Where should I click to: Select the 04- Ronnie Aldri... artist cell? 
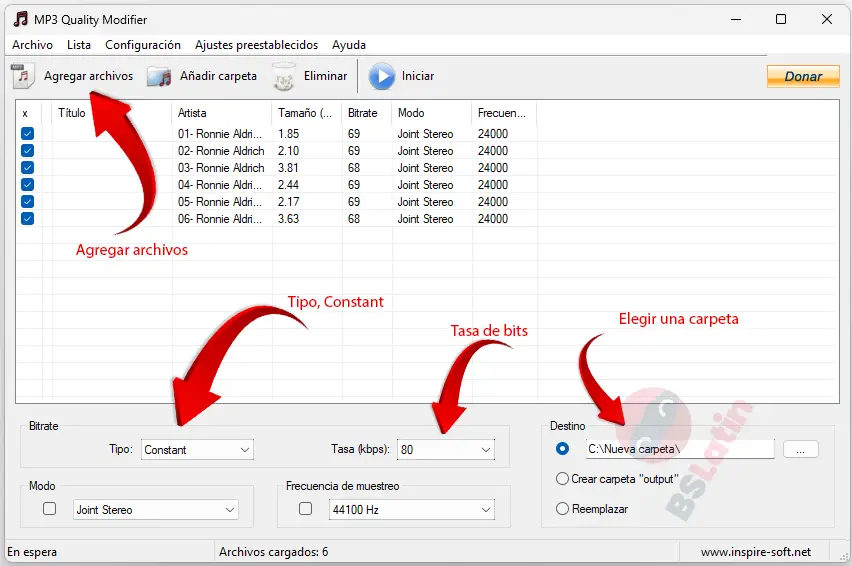tap(220, 185)
